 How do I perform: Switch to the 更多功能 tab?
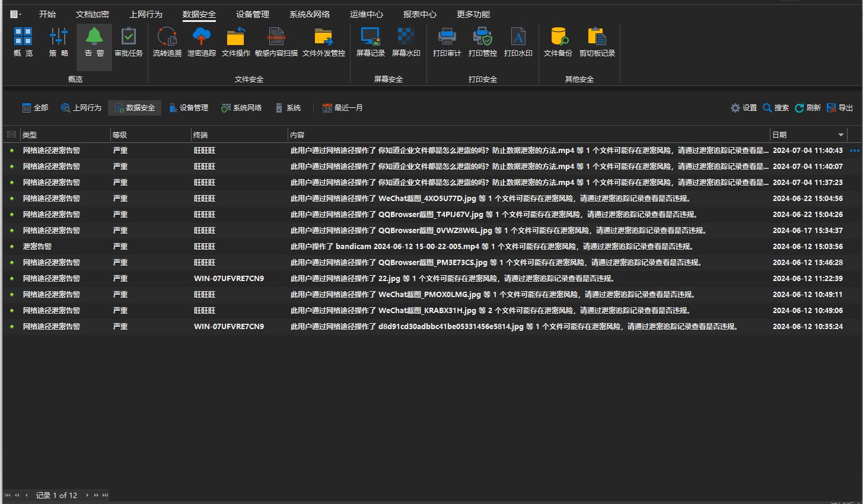(473, 14)
